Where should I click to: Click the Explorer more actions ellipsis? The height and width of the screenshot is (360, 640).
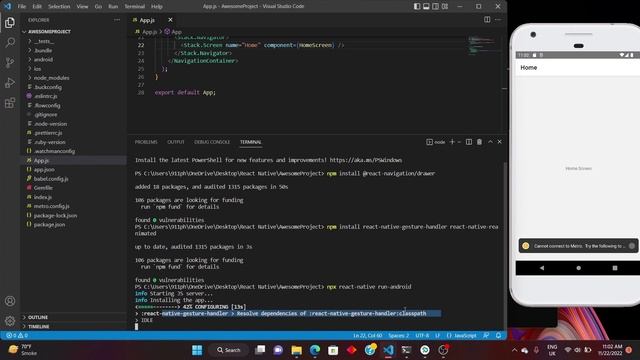[x=117, y=20]
